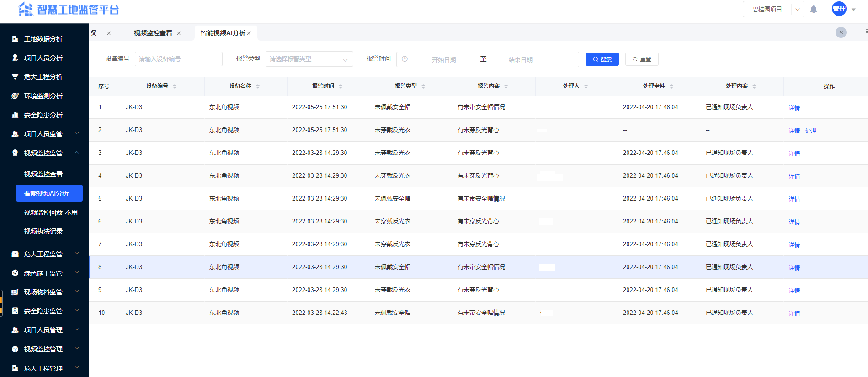
Task: Click the 设备编号 input field
Action: tap(178, 59)
